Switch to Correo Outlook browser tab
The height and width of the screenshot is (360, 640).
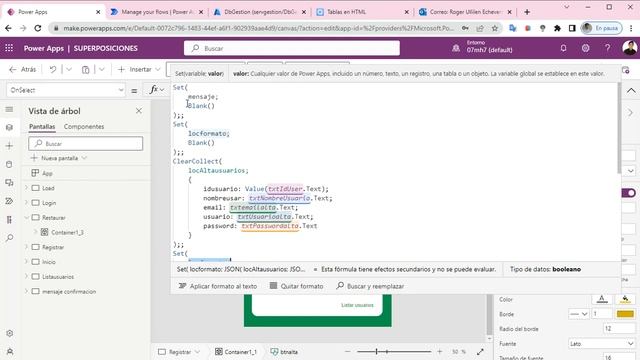pyautogui.click(x=466, y=12)
